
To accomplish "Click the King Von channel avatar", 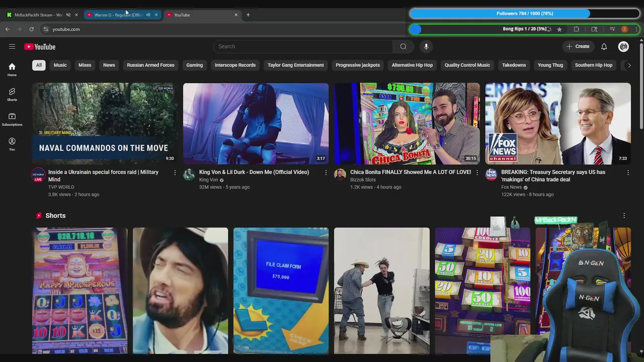I will 189,175.
